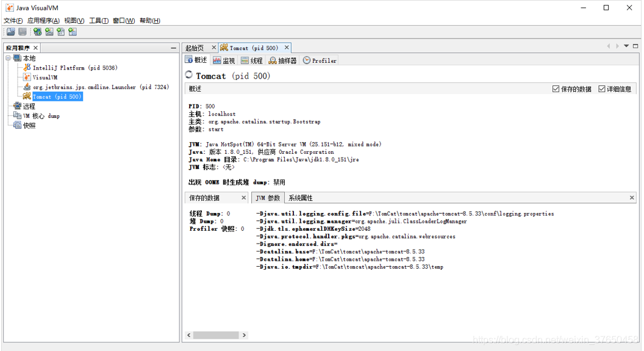
Task: Click the Add JMX Connection toolbar icon
Action: pyautogui.click(x=49, y=32)
